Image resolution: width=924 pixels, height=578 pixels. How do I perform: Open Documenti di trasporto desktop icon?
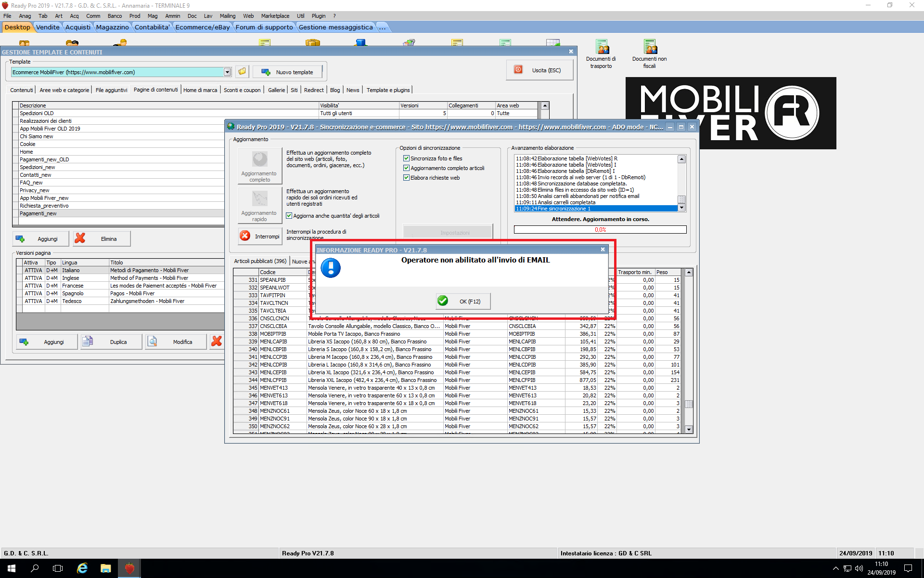[601, 54]
